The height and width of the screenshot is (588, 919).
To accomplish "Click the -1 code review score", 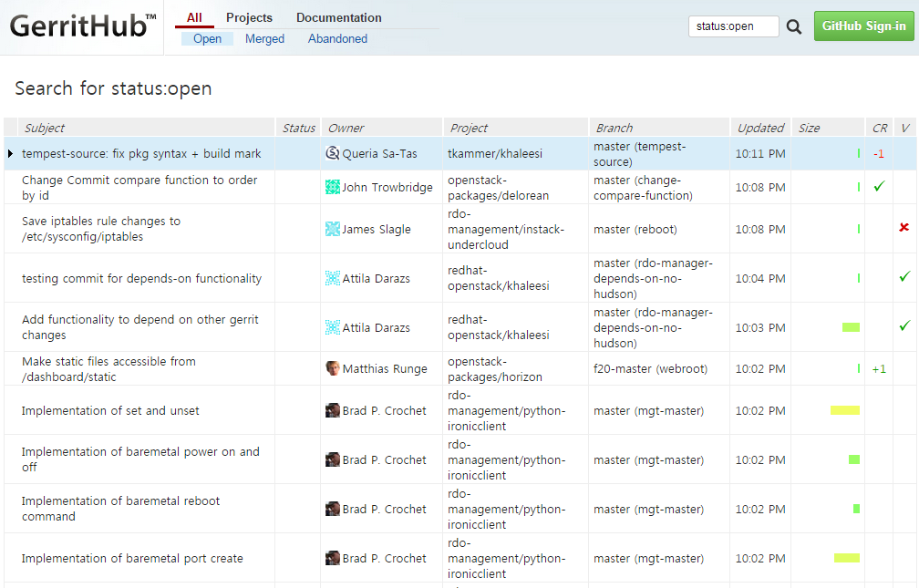I will pyautogui.click(x=879, y=154).
